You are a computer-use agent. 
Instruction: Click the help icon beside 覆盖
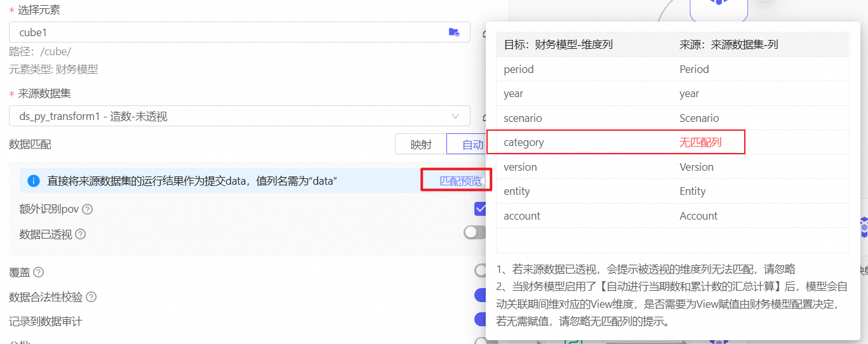point(39,272)
